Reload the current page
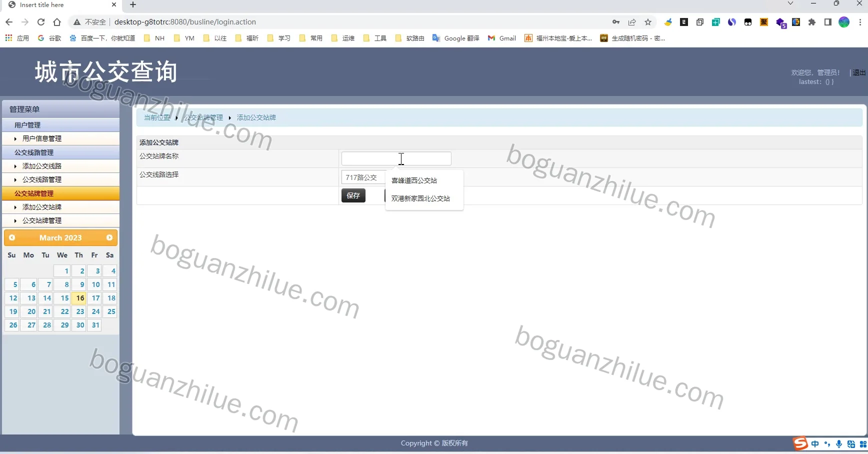Viewport: 868px width, 454px height. pos(41,22)
